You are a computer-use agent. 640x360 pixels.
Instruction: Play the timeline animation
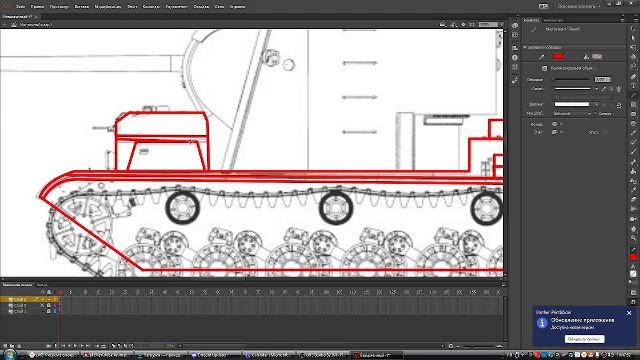pyautogui.click(x=76, y=346)
